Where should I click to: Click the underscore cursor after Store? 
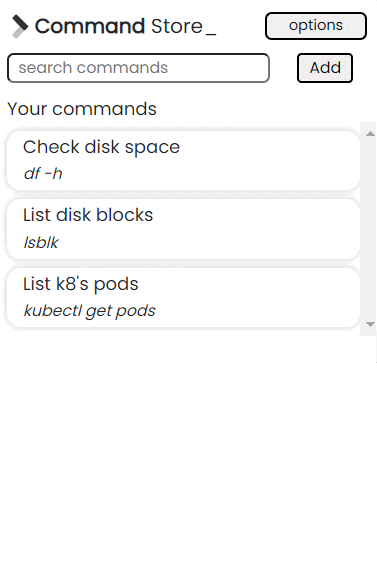[x=210, y=35]
